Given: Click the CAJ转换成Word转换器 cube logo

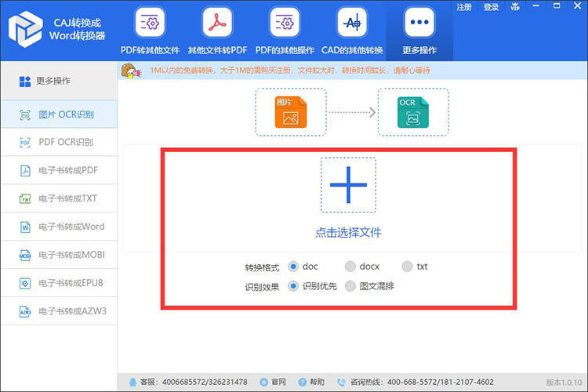Looking at the screenshot, I should click(26, 29).
